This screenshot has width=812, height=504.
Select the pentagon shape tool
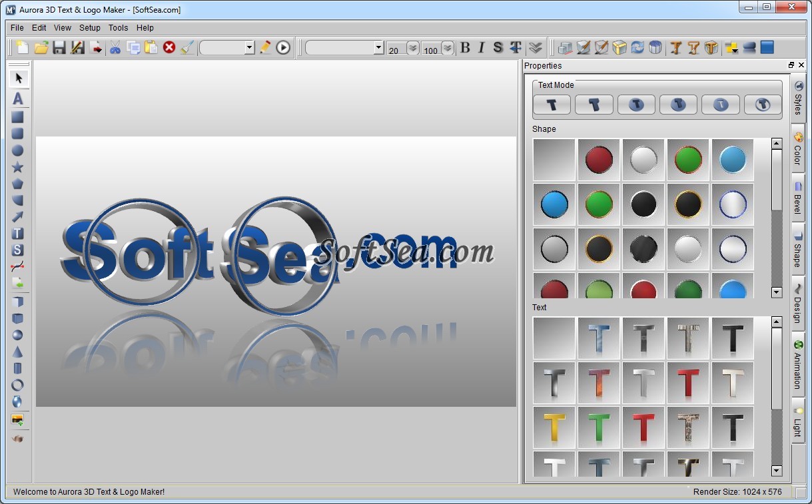(18, 184)
